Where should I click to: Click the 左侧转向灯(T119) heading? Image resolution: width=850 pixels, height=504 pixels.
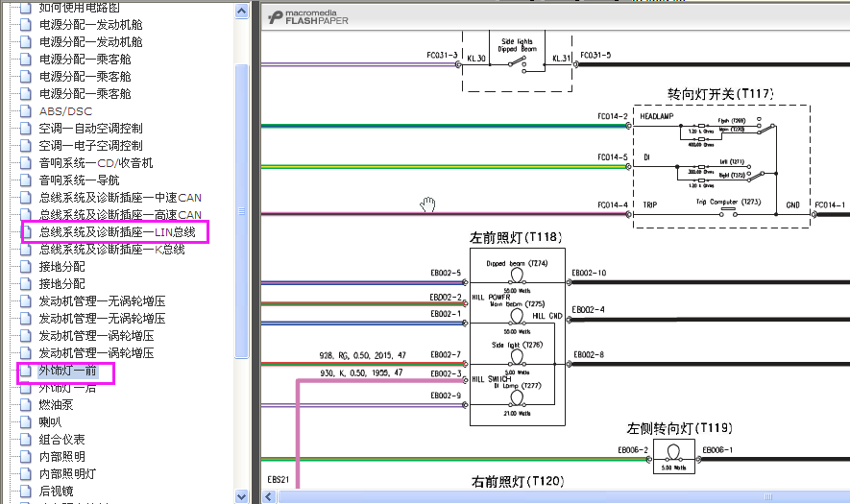[680, 428]
